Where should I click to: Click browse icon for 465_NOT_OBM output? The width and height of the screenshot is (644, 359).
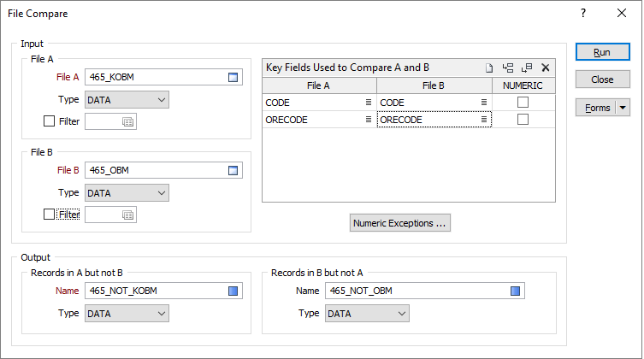click(x=515, y=291)
